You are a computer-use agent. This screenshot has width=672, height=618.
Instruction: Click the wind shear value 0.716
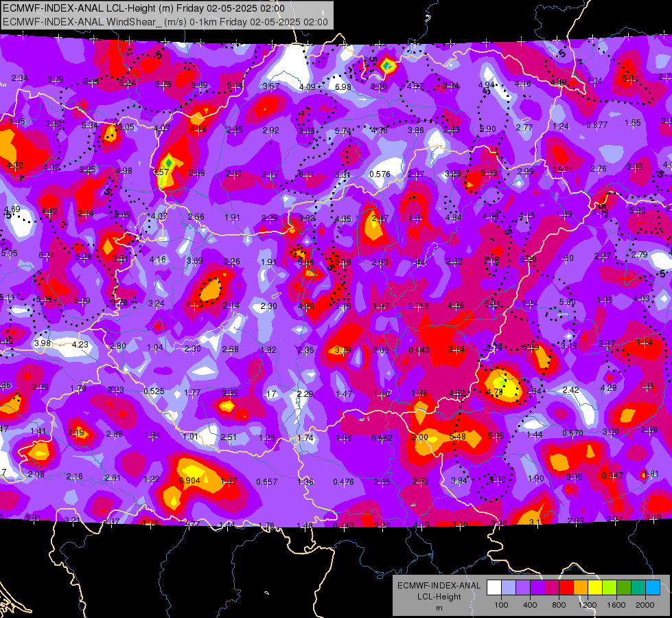coord(418,306)
